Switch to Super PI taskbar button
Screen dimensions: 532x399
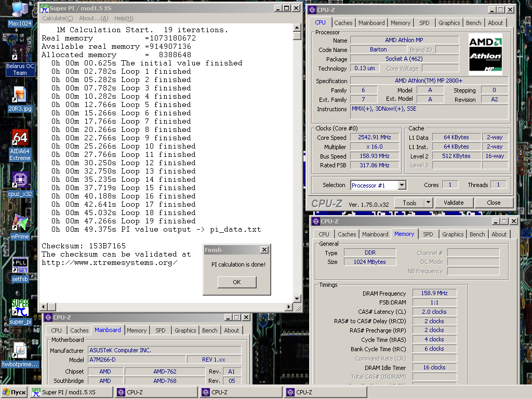coord(71,392)
